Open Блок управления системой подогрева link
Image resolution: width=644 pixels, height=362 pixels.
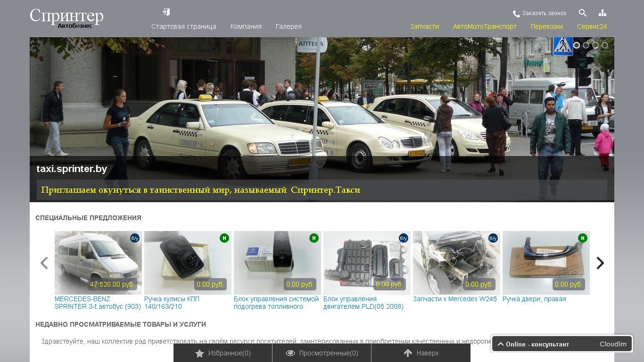[276, 303]
